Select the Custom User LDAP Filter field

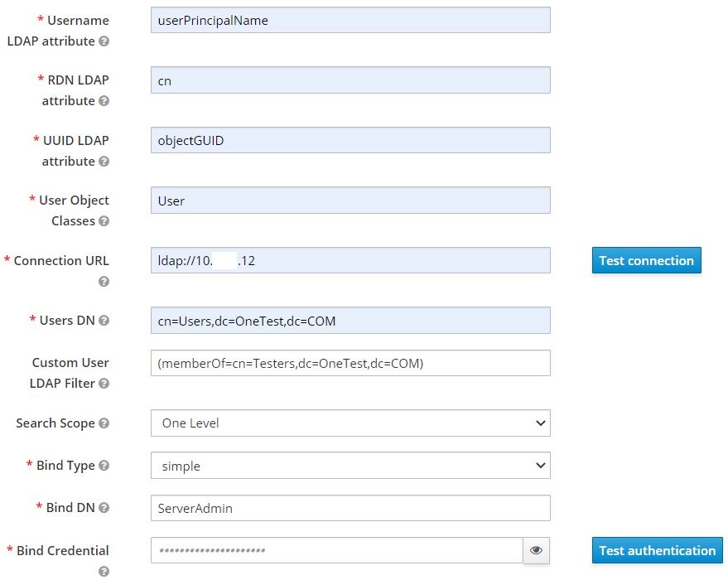(x=350, y=362)
